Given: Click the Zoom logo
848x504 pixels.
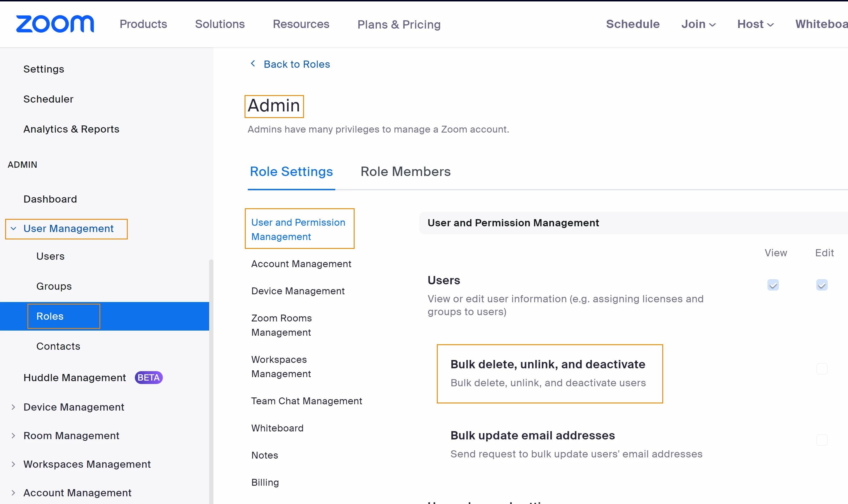Looking at the screenshot, I should pyautogui.click(x=55, y=24).
